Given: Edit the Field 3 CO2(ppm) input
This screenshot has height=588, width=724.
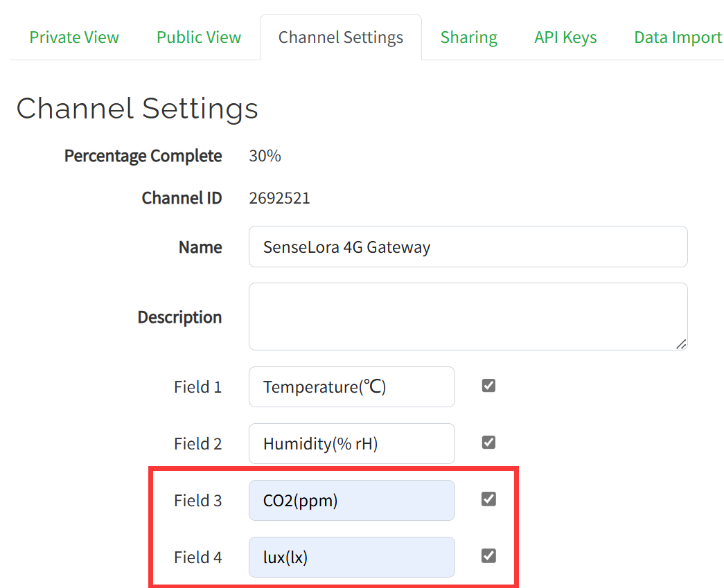Looking at the screenshot, I should (x=352, y=500).
